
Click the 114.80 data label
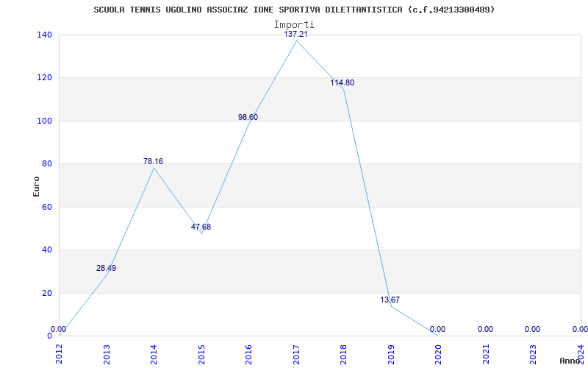coord(342,82)
